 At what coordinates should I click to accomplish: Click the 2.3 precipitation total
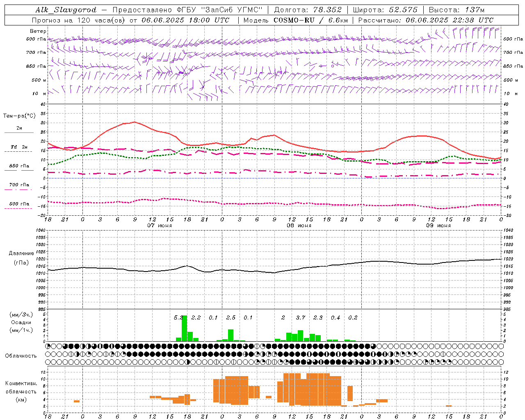[318, 318]
